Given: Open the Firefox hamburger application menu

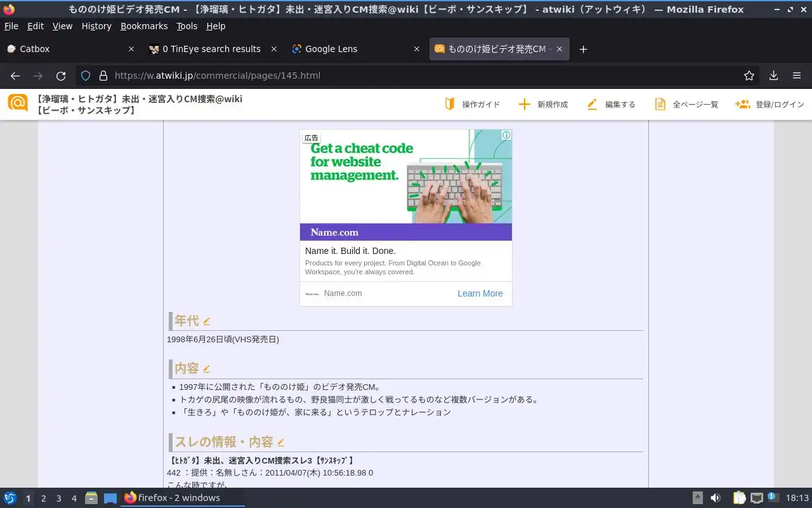Looking at the screenshot, I should point(797,76).
